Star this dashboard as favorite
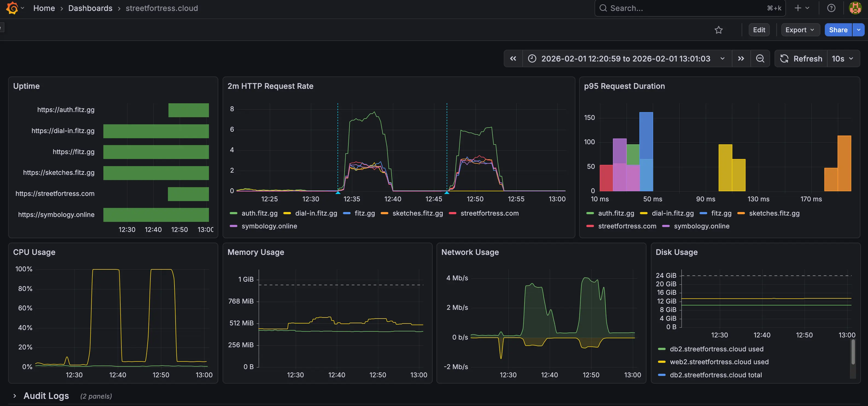 719,30
